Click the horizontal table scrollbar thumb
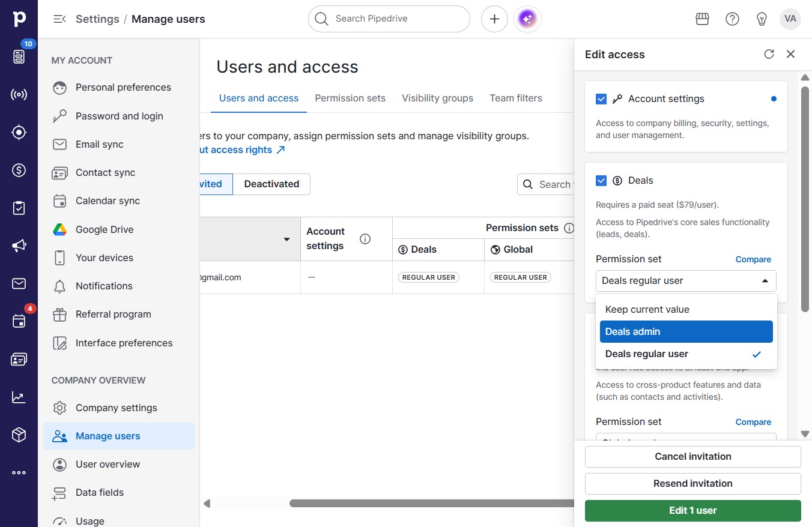812x527 pixels. [x=431, y=504]
